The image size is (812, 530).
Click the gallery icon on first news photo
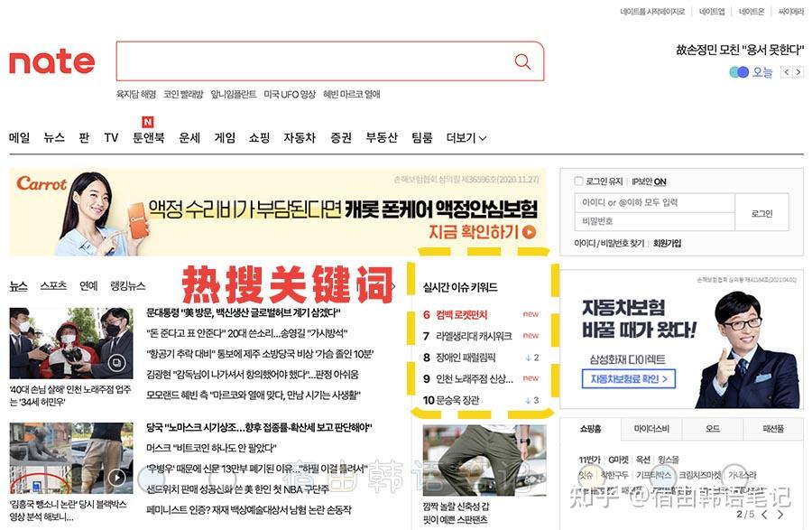coord(116,363)
